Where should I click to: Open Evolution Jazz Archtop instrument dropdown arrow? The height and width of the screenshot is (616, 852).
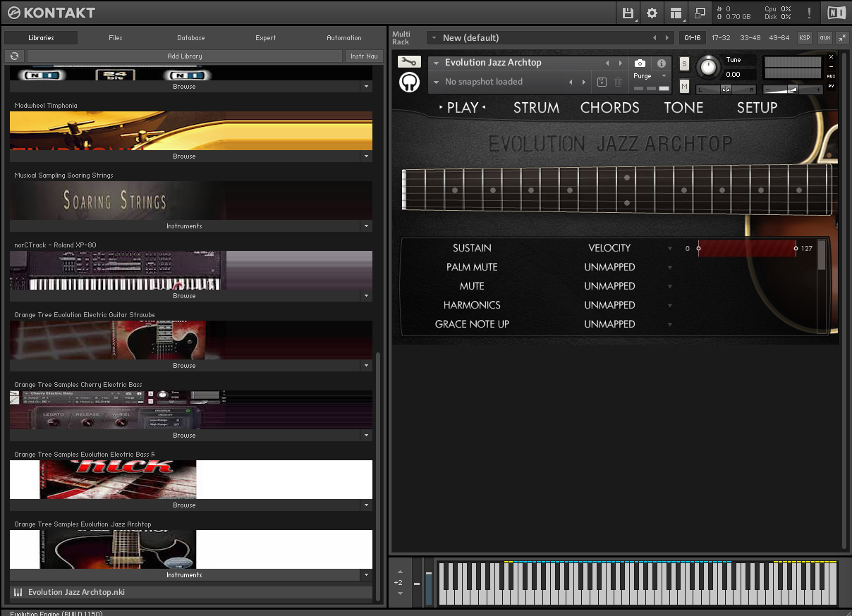(437, 63)
